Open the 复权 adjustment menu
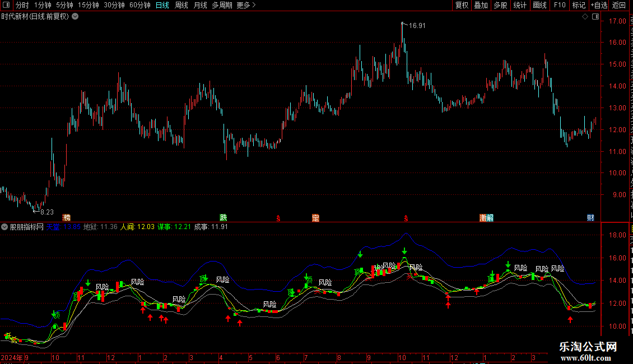 pyautogui.click(x=462, y=5)
